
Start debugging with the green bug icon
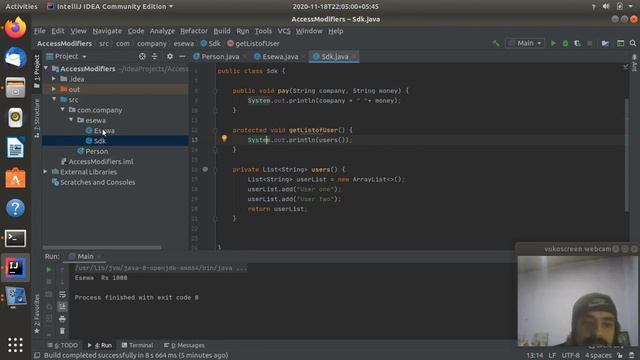point(565,43)
